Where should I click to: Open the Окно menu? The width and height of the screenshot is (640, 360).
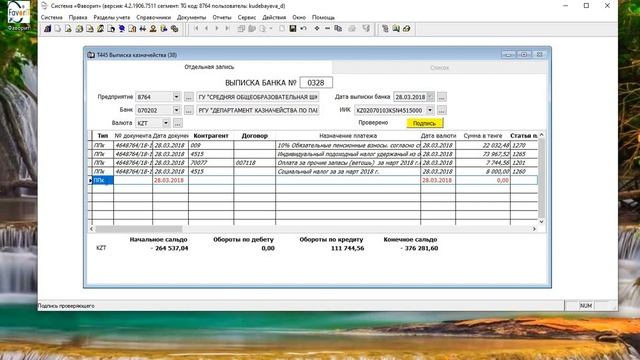pyautogui.click(x=299, y=18)
